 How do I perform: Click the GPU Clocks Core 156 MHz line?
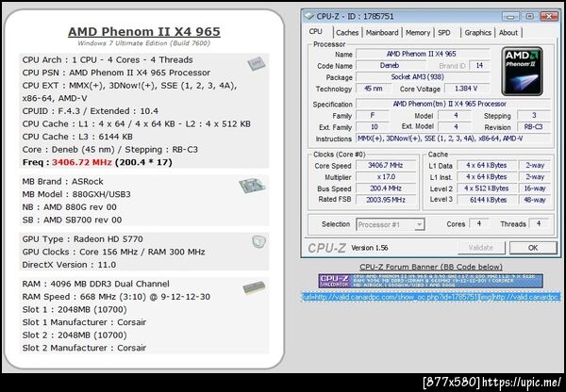pyautogui.click(x=114, y=252)
